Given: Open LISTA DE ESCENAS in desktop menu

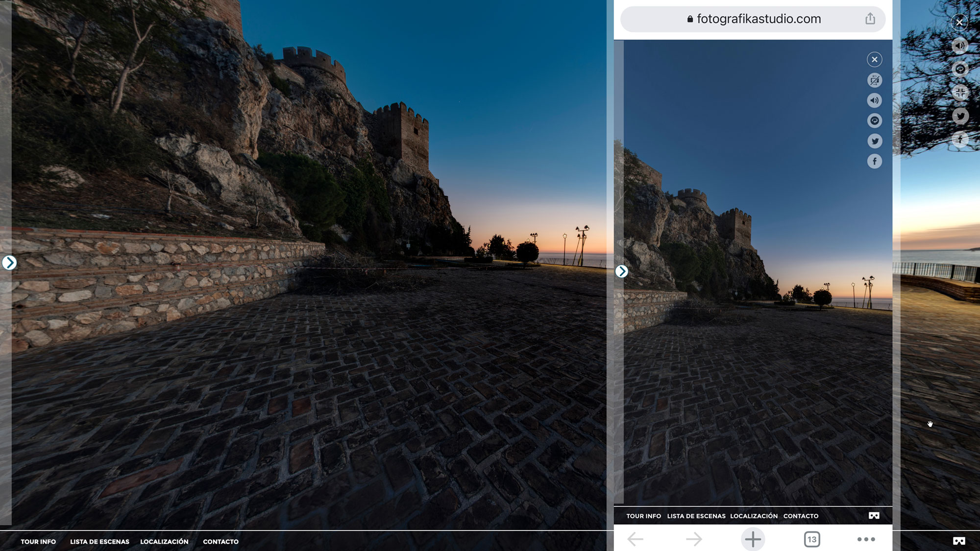Looking at the screenshot, I should 99,542.
